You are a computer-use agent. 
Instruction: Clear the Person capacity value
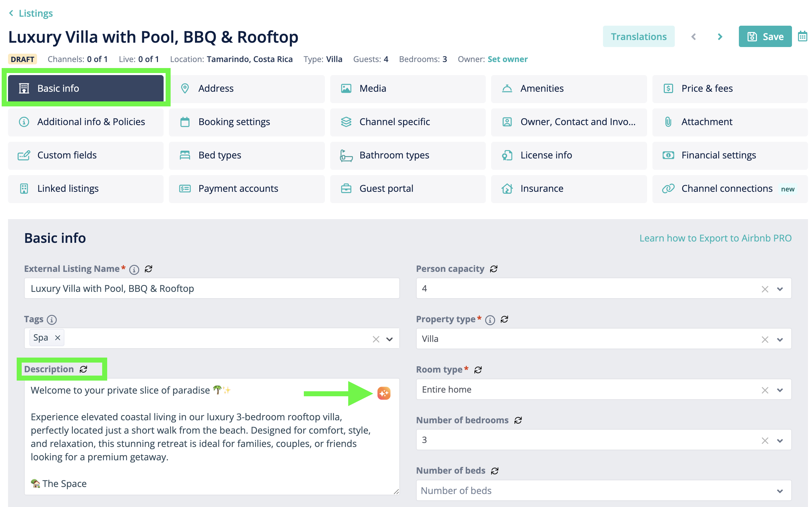765,289
